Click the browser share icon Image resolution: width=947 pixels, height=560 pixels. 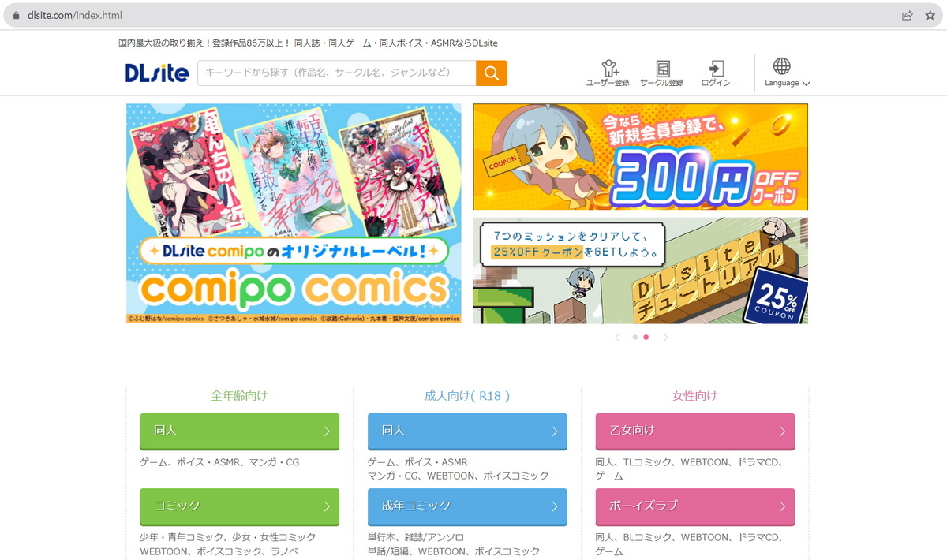coord(908,15)
